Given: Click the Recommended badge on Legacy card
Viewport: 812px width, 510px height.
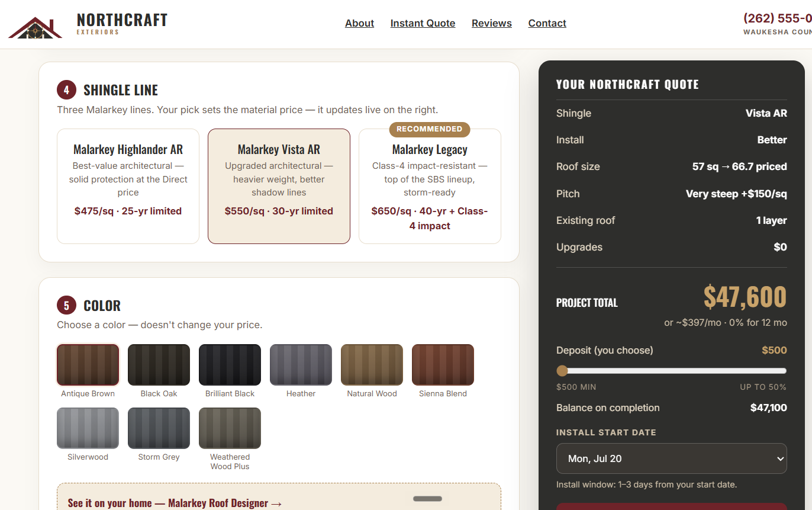Looking at the screenshot, I should (429, 129).
